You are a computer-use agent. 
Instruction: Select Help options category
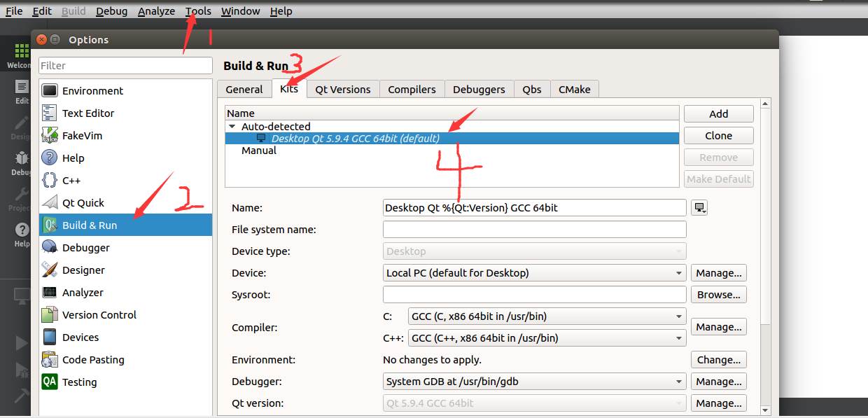click(125, 158)
